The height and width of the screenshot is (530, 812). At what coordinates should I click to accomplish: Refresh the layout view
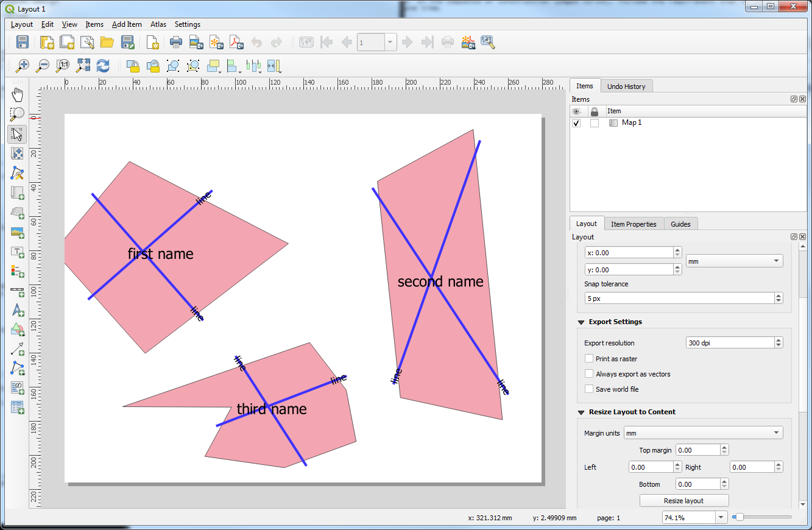point(102,65)
